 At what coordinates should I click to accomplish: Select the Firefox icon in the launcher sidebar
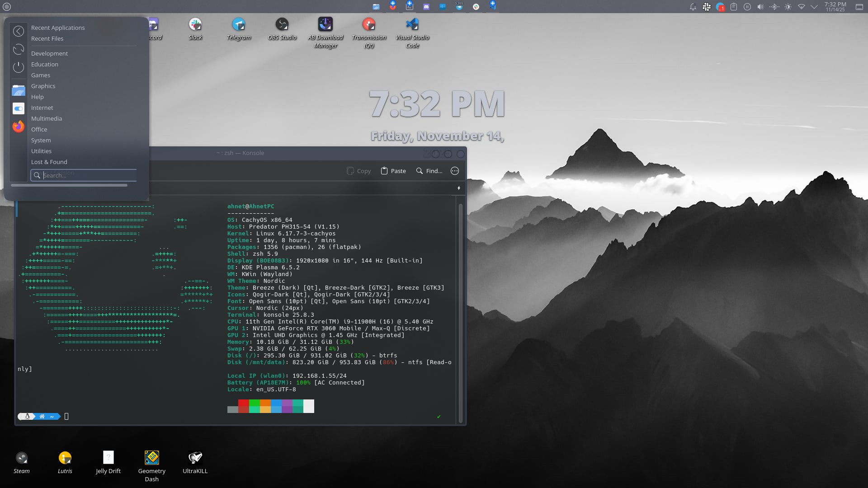point(18,127)
